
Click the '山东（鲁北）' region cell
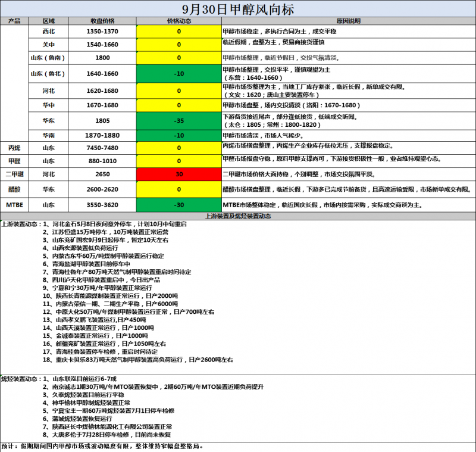click(x=49, y=73)
